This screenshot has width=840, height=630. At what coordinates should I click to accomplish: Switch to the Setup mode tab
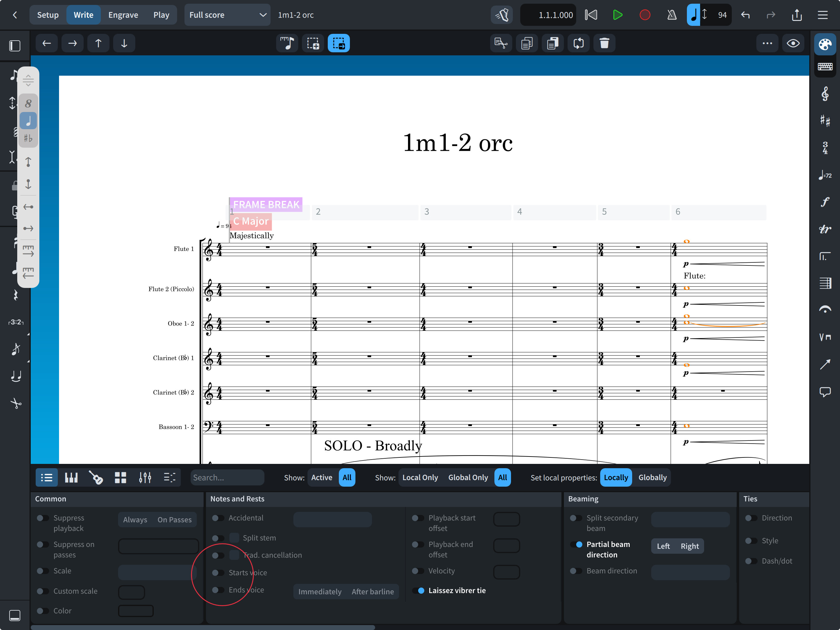[x=48, y=15]
